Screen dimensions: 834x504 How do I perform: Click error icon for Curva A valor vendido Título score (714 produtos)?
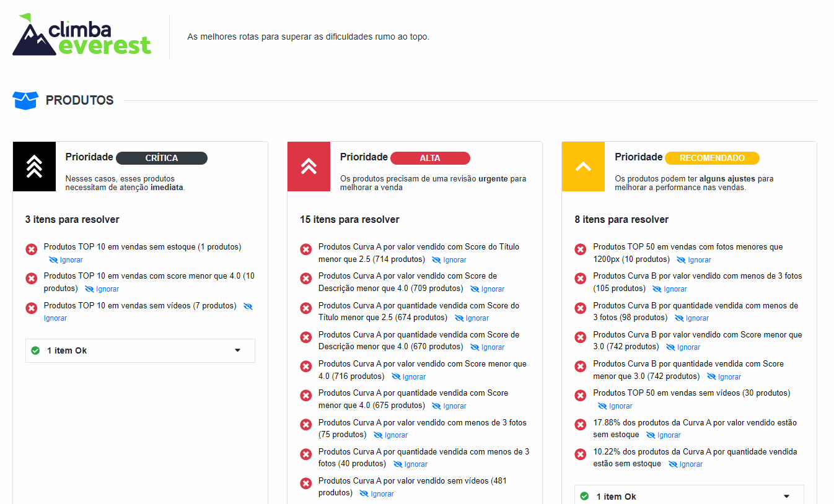point(305,250)
